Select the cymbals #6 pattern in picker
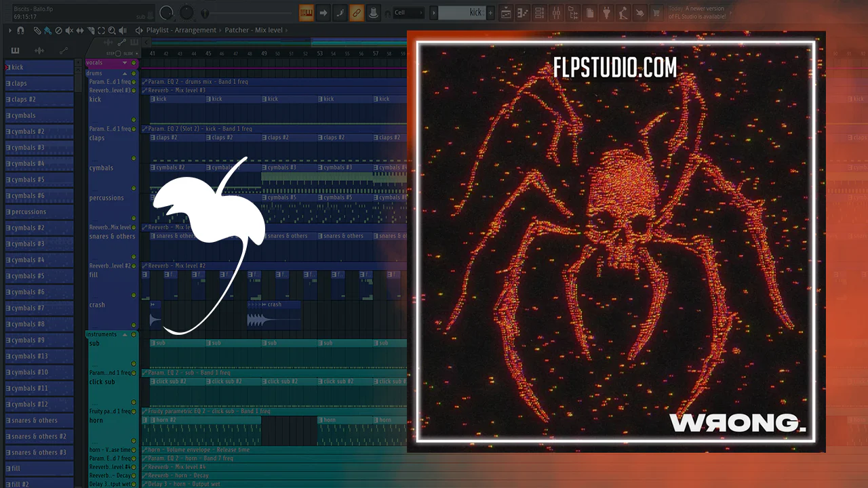 (x=39, y=196)
